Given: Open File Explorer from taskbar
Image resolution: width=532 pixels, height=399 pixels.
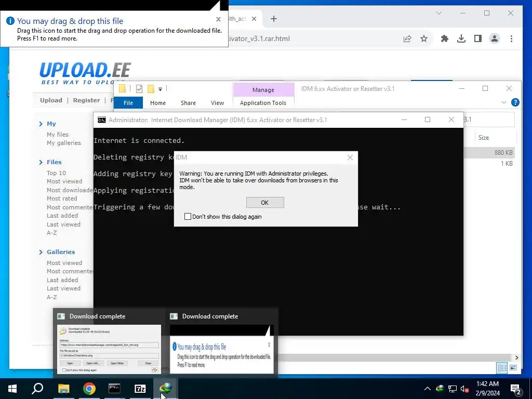Looking at the screenshot, I should (63, 389).
